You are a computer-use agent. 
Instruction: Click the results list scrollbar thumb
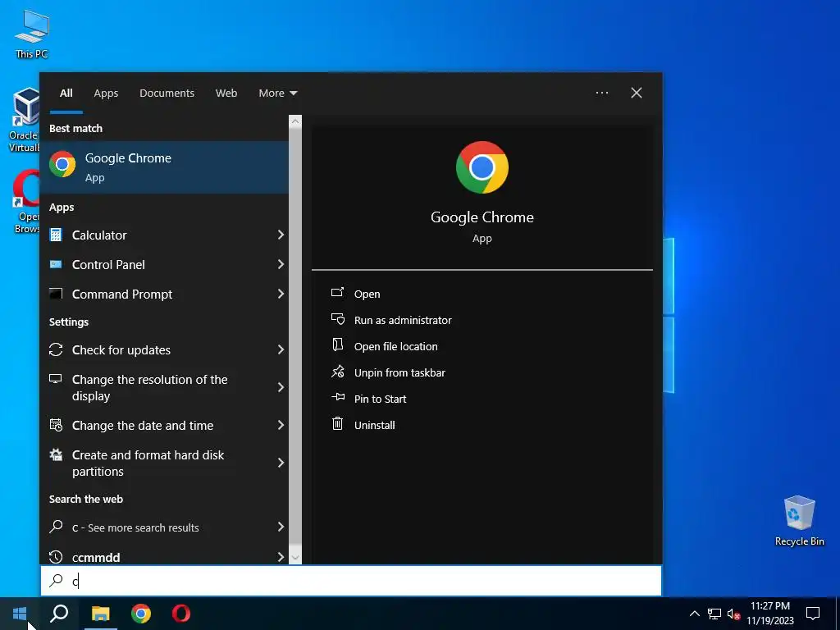(x=295, y=336)
